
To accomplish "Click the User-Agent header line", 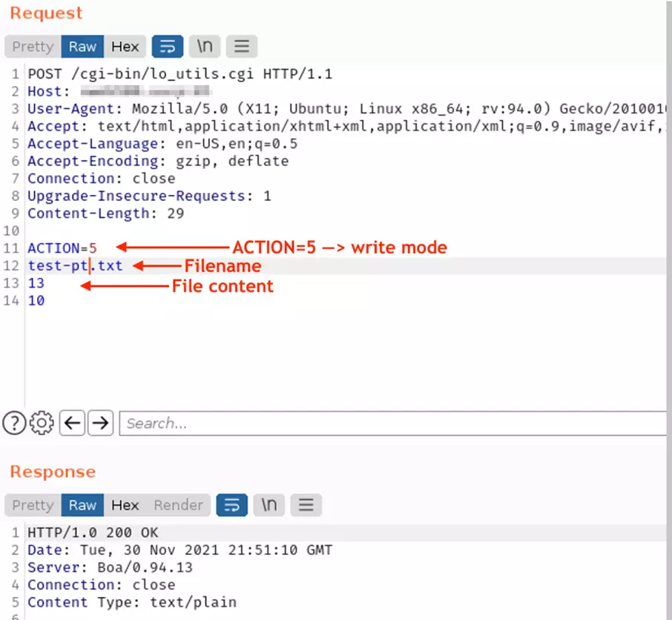I will click(x=346, y=109).
